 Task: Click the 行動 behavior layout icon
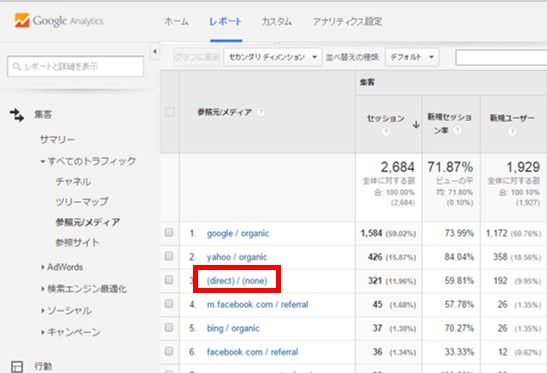click(x=17, y=366)
